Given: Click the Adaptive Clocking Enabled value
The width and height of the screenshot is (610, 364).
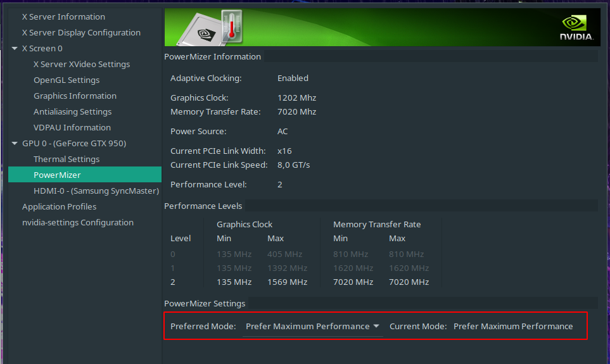Looking at the screenshot, I should tap(293, 78).
